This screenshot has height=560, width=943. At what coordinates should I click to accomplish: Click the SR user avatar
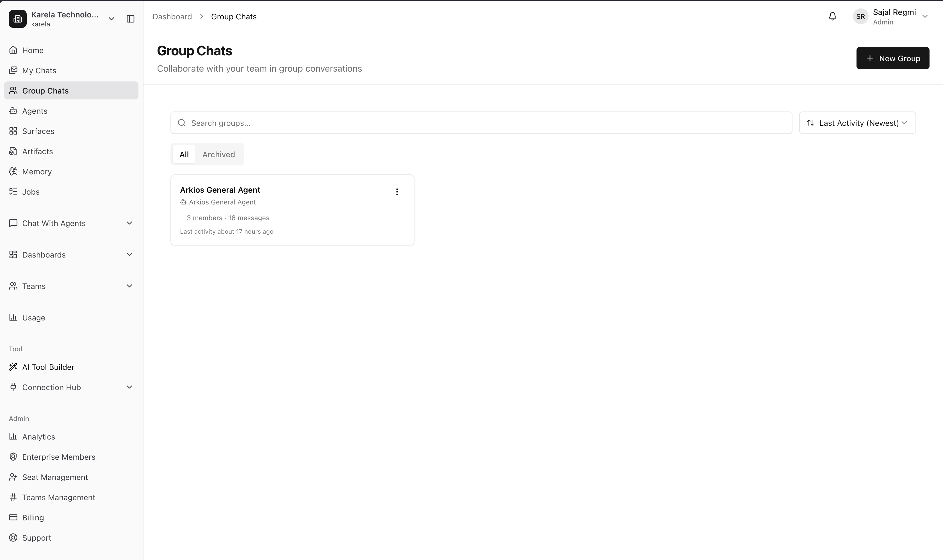pos(860,17)
